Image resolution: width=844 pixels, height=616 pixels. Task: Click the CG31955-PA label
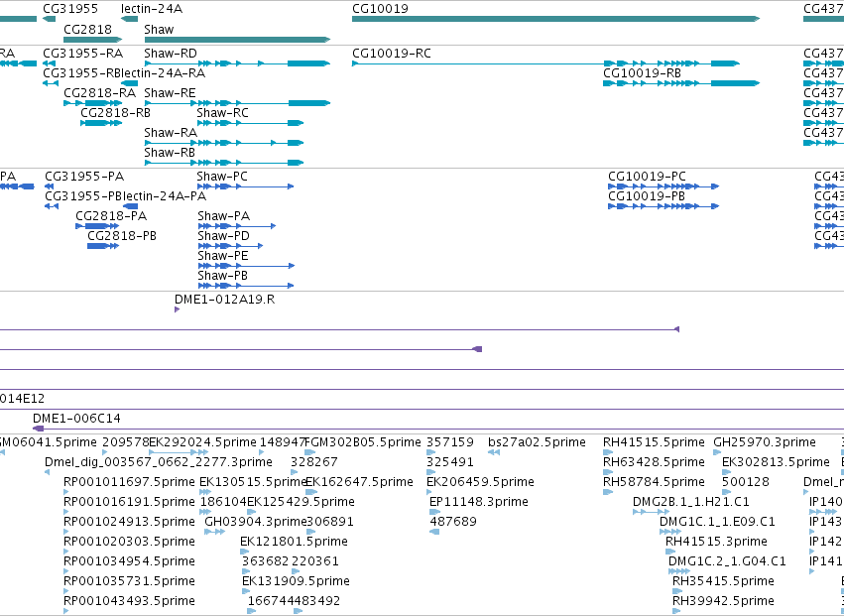(x=84, y=177)
